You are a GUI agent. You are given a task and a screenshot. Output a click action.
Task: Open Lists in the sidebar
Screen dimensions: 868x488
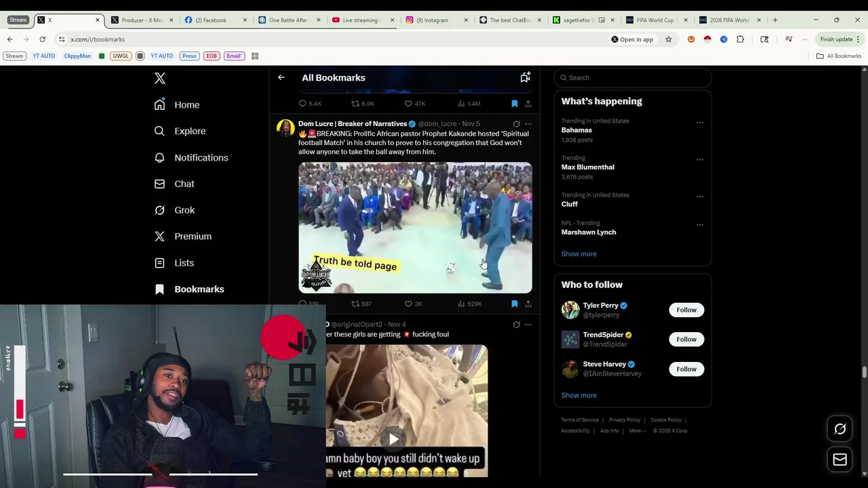174,262
